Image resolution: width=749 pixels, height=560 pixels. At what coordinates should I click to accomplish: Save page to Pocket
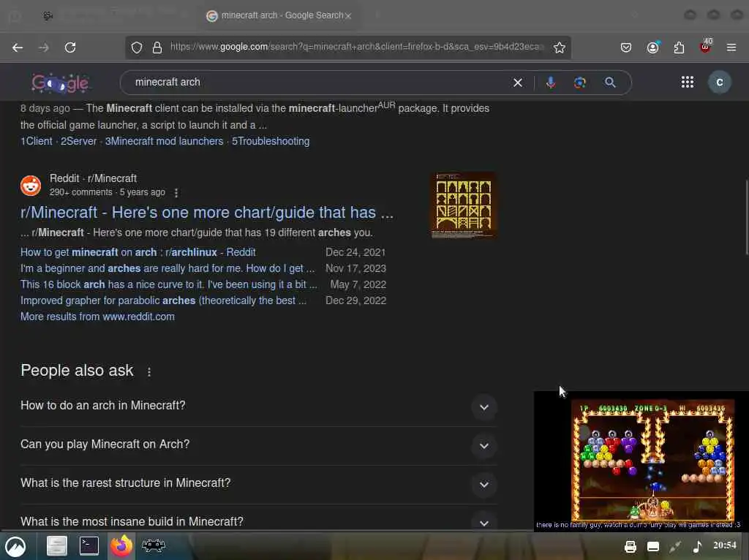[626, 48]
